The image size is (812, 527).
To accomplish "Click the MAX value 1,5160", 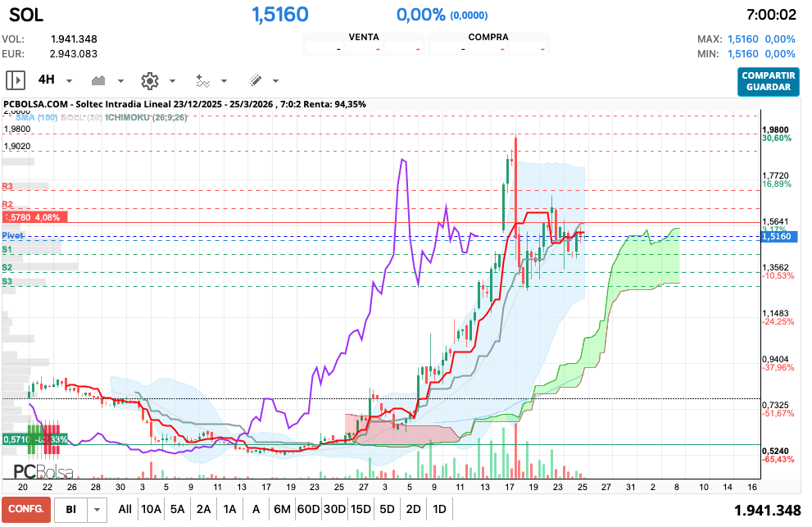I will pos(742,39).
